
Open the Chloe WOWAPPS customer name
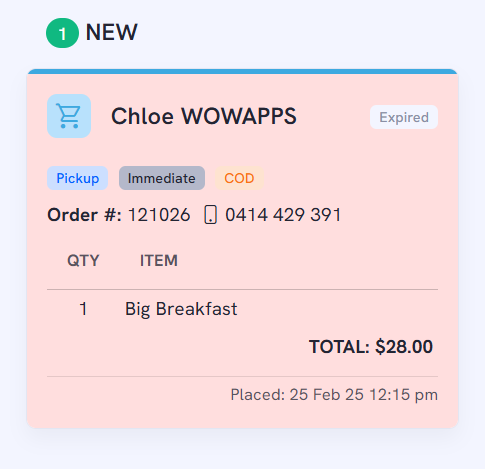204,116
